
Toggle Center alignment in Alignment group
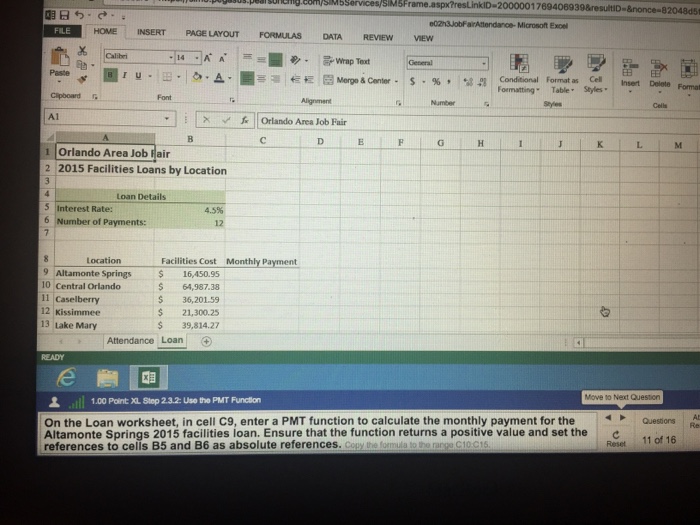pos(262,79)
